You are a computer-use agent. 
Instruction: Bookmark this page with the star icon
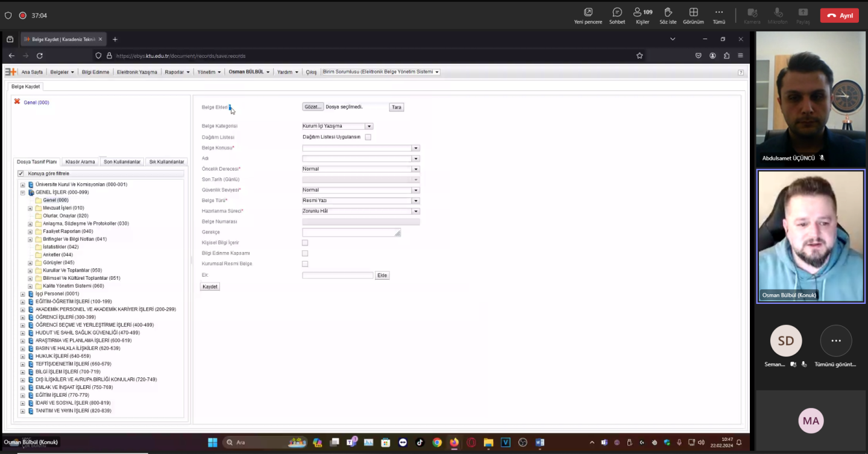(x=640, y=55)
